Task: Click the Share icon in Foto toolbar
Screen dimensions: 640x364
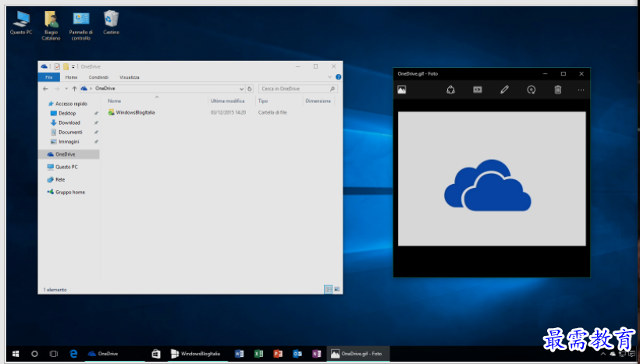Action: pyautogui.click(x=450, y=90)
